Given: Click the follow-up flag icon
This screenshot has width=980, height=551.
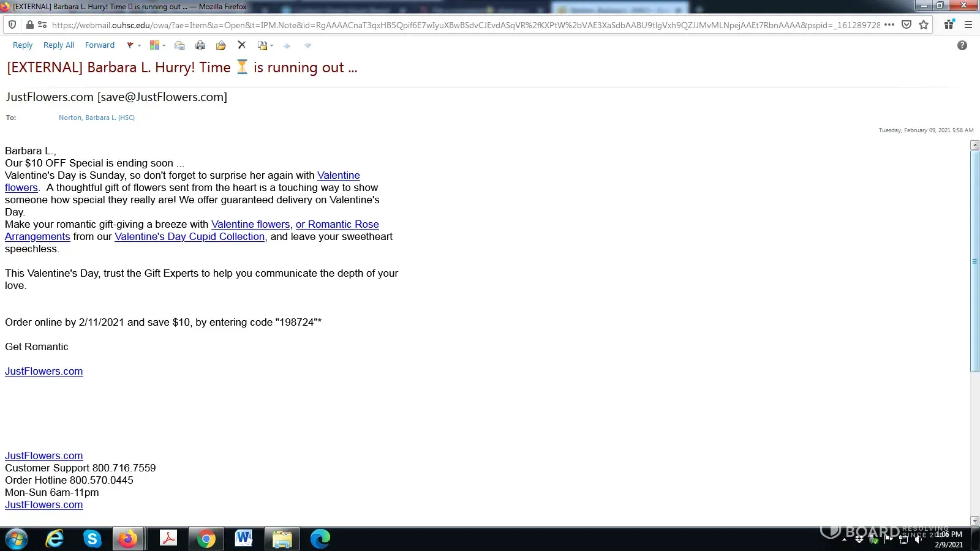Looking at the screenshot, I should tap(130, 45).
